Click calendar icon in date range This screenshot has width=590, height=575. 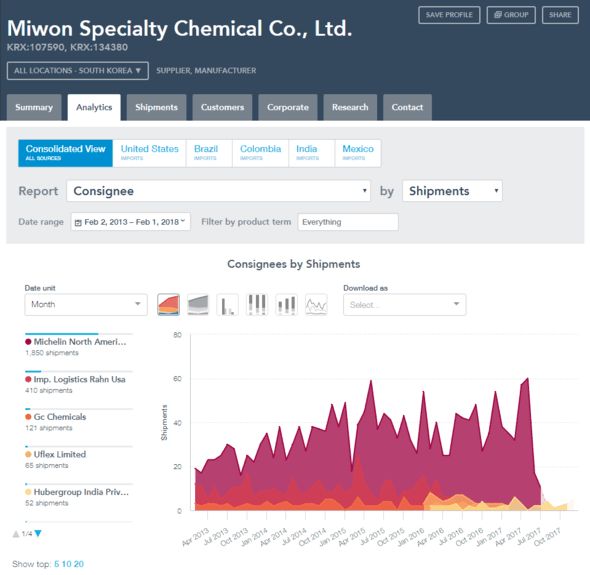coord(78,222)
